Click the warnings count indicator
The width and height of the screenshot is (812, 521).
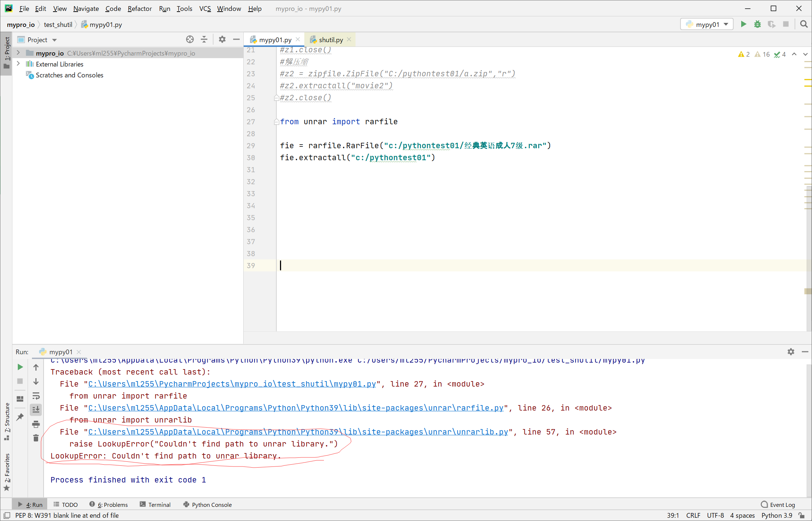(744, 54)
